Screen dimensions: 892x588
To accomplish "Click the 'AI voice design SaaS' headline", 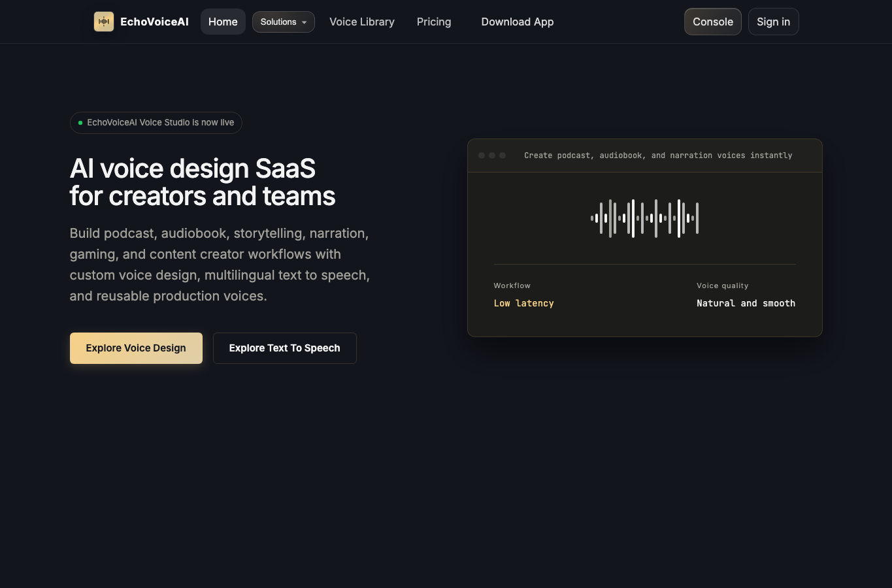I will [203, 182].
